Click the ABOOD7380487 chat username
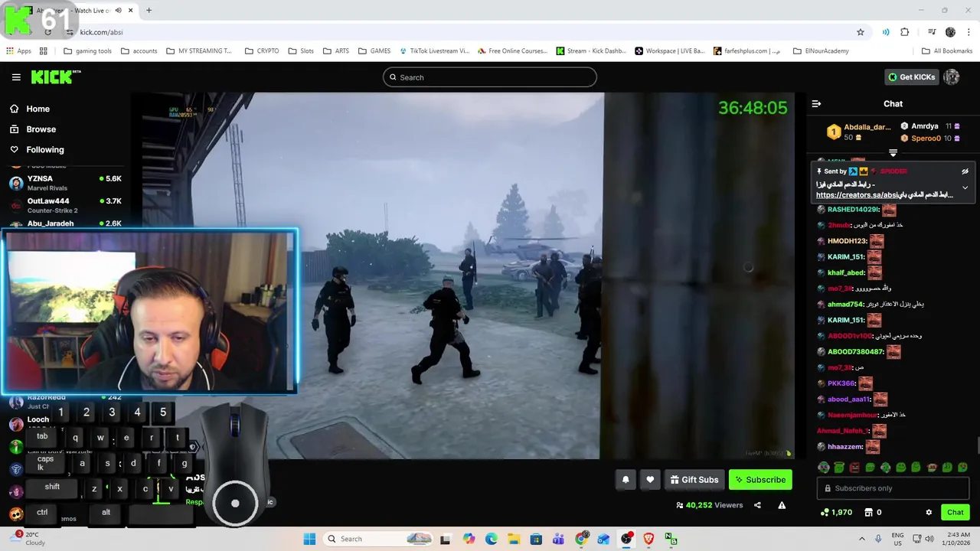Screen dimensions: 980x551 coord(855,352)
